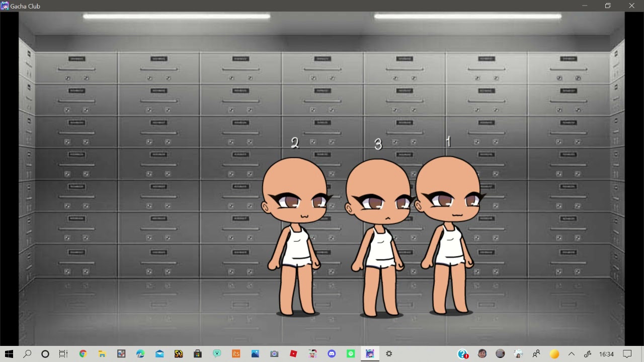The height and width of the screenshot is (362, 644).
Task: Open the Photos app in taskbar
Action: coord(255,354)
